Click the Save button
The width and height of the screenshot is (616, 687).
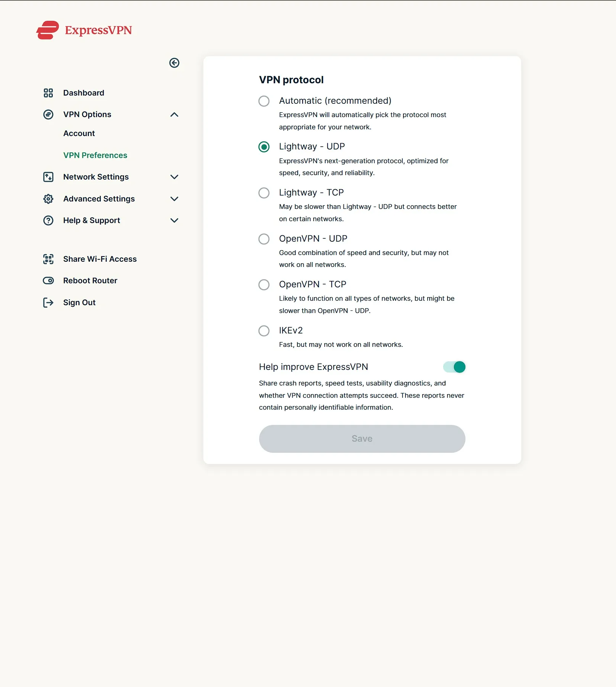click(362, 439)
